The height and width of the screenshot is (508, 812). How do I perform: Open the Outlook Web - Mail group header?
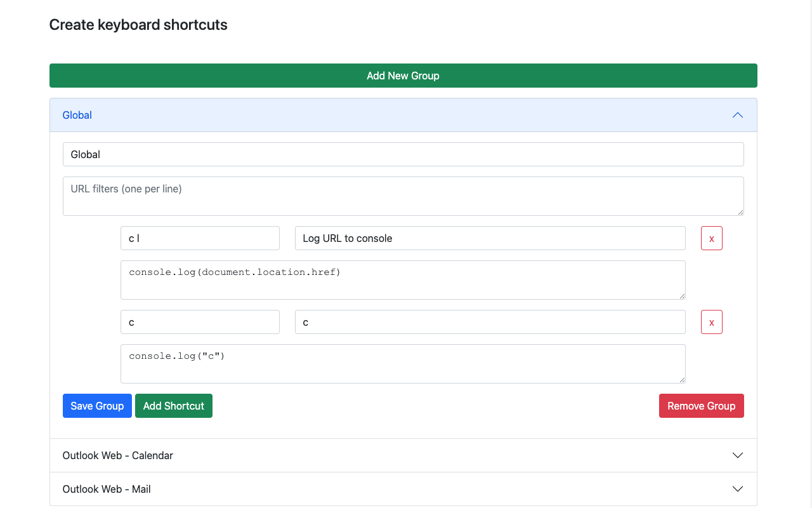(107, 489)
